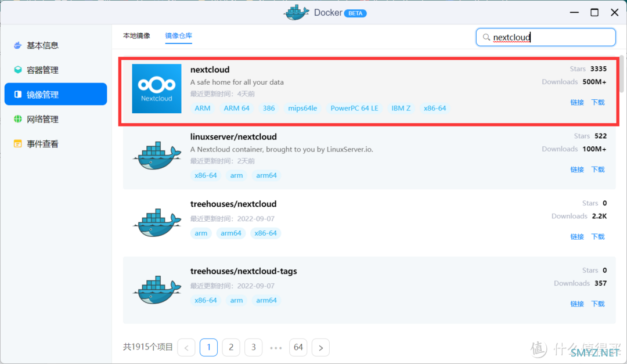This screenshot has height=364, width=627.
Task: Click the mips64le tag on nextcloud
Action: click(302, 109)
